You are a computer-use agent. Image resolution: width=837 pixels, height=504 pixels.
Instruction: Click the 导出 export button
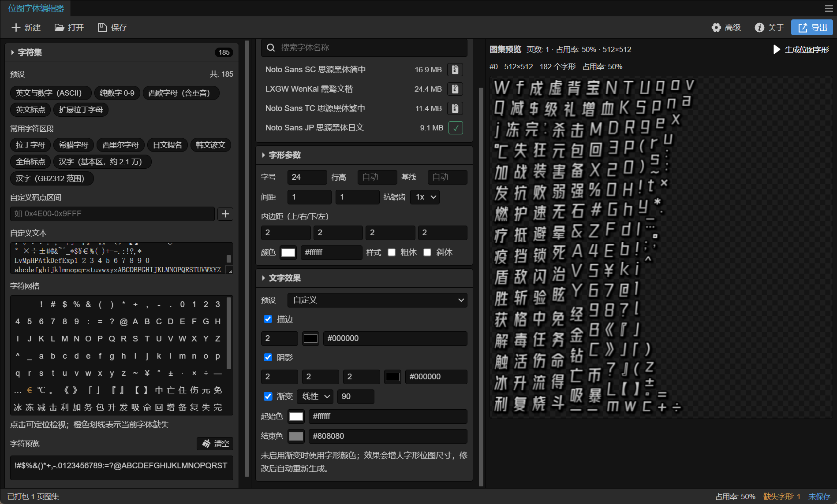[x=812, y=27]
